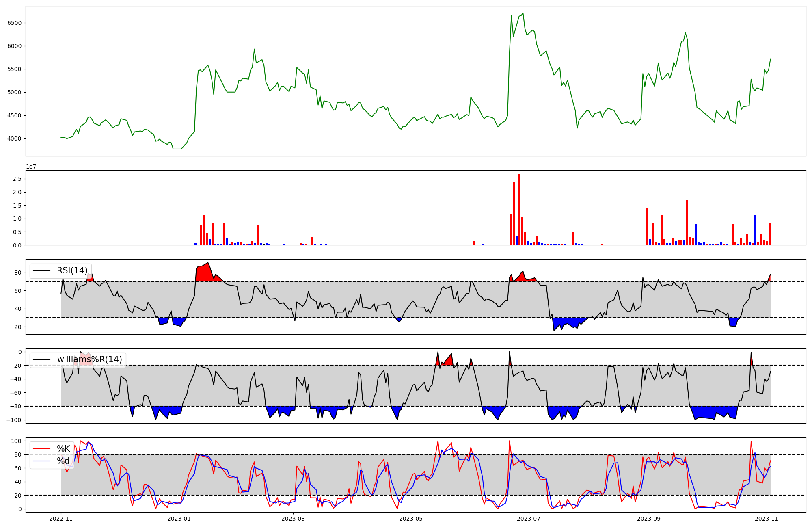Click the williams%R(14) legend label
Viewport: 812px width, 528px height.
tap(89, 359)
